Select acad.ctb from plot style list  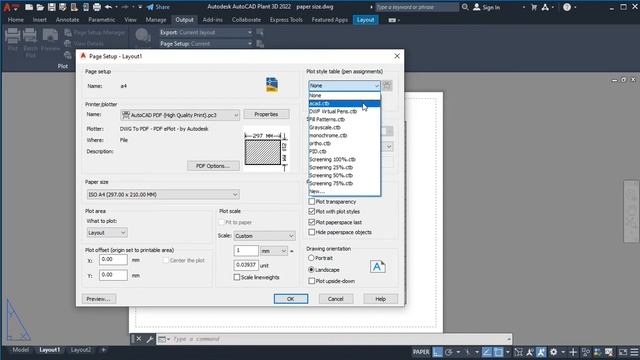coord(344,103)
